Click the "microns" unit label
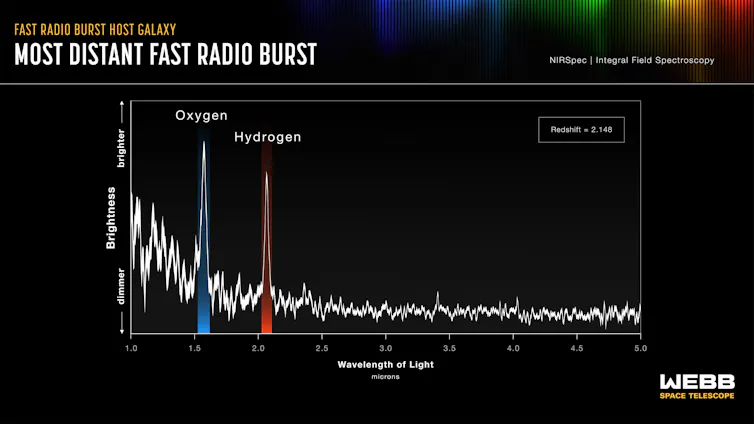 pos(385,377)
